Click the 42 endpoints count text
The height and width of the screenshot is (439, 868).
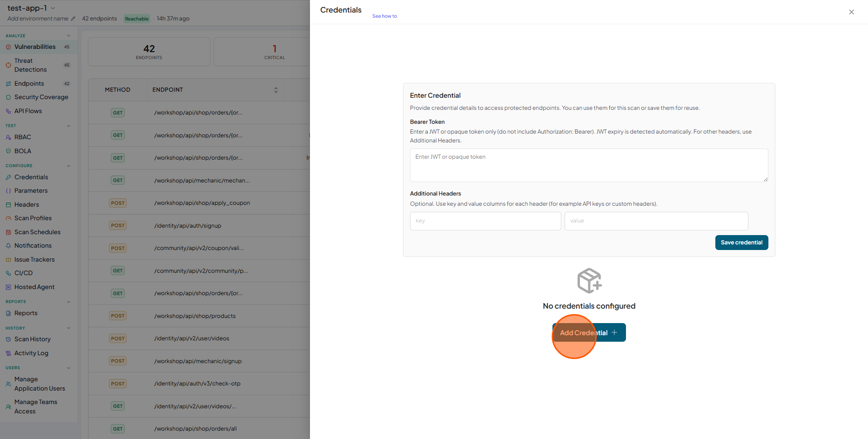[x=100, y=19]
